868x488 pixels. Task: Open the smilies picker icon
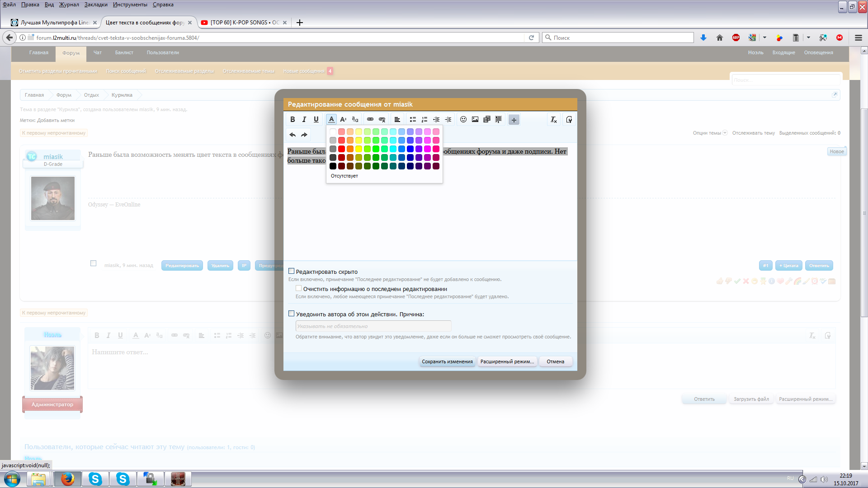pos(463,120)
